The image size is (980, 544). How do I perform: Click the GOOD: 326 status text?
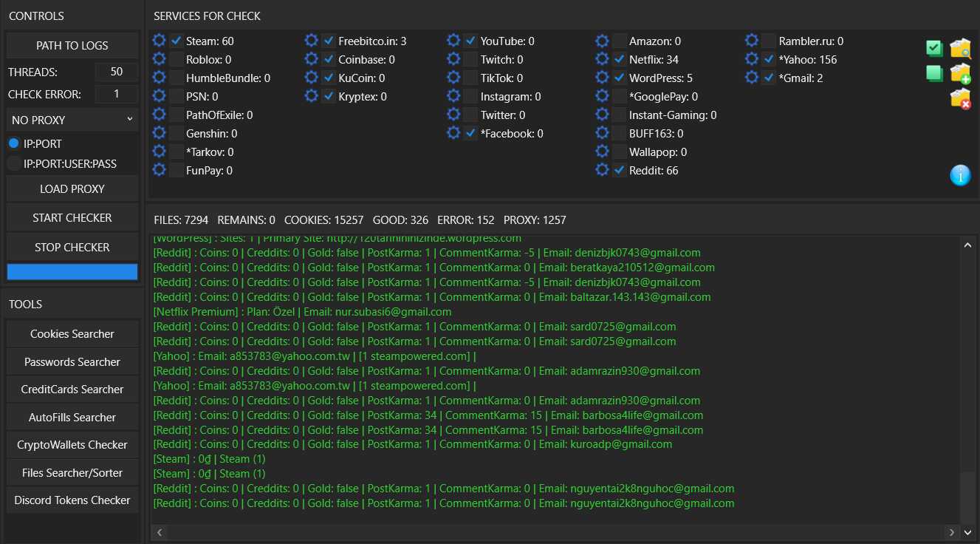click(400, 220)
